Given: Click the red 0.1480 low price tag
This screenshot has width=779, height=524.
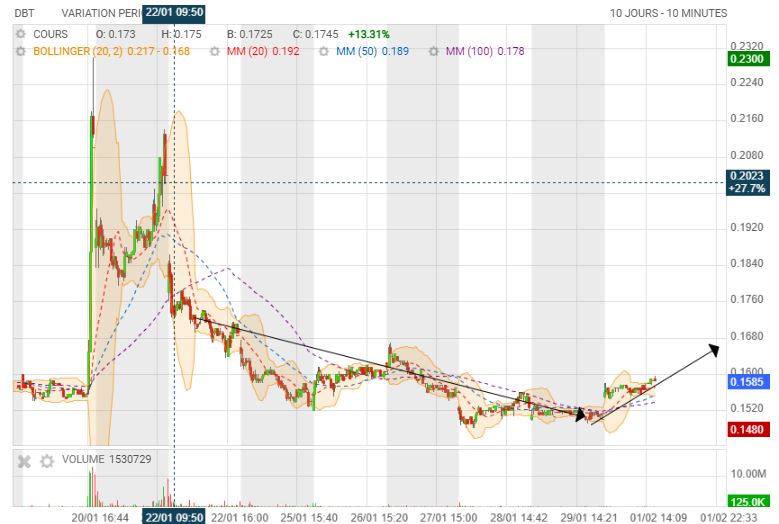Looking at the screenshot, I should pos(747,429).
